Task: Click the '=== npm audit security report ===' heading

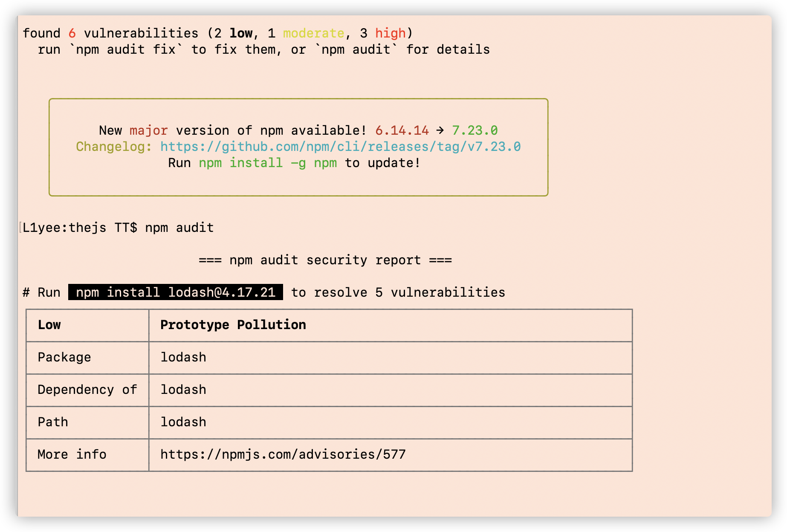Action: pos(325,260)
